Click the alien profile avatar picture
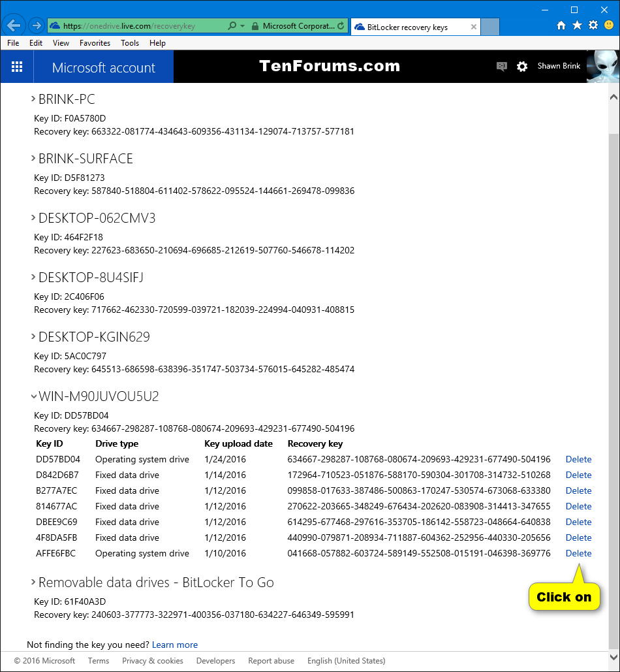 click(603, 67)
